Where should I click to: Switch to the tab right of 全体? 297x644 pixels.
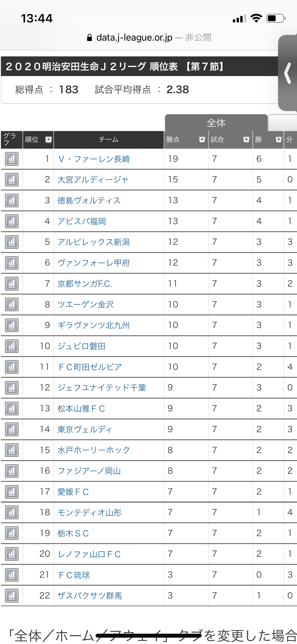282,123
